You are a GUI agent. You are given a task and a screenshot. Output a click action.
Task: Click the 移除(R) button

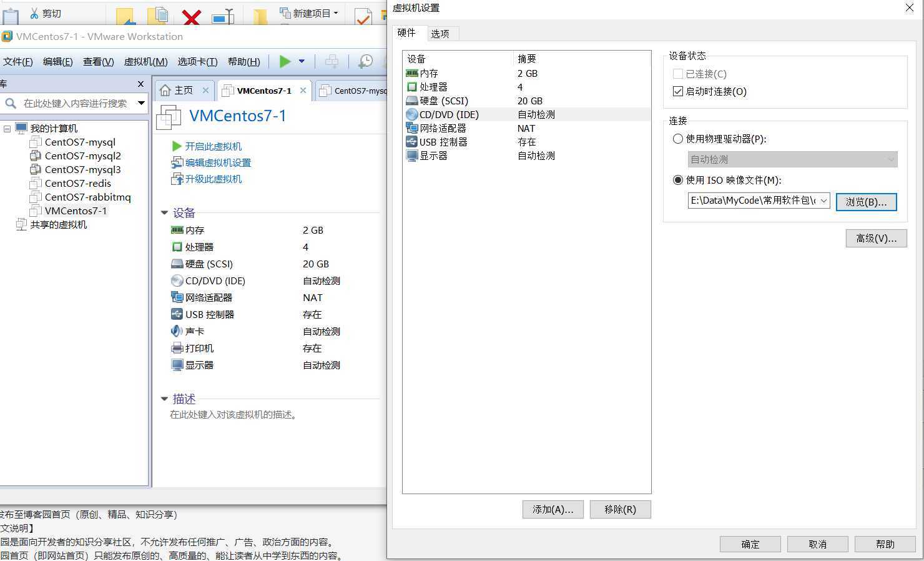coord(621,509)
